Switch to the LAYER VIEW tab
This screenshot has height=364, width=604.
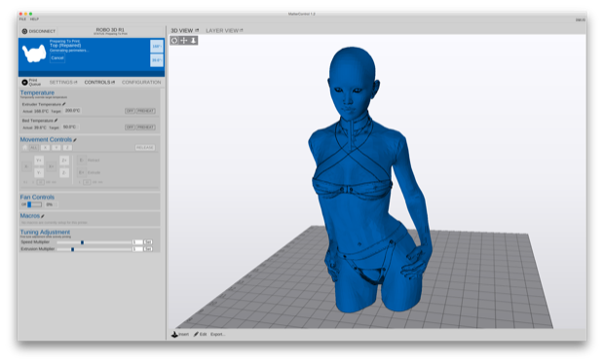222,30
